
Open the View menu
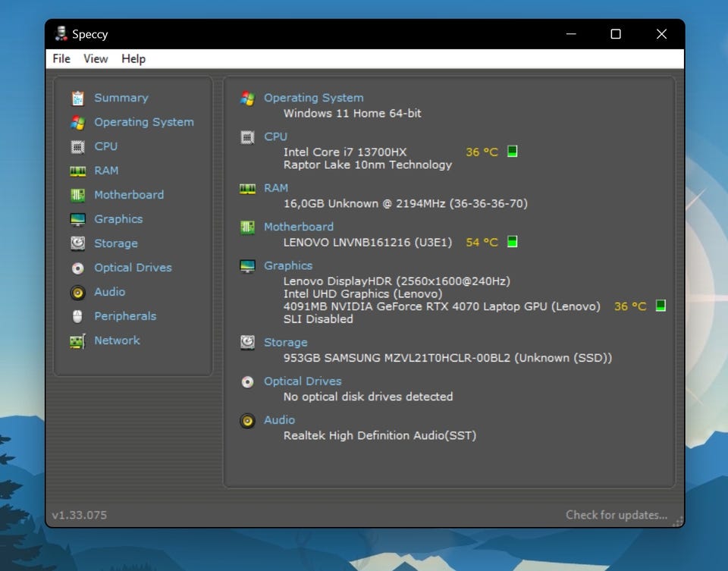[x=96, y=58]
